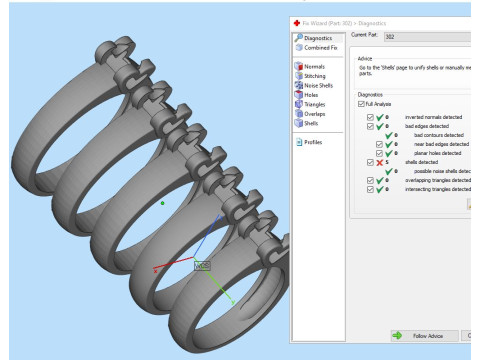The image size is (480, 360).
Task: Click the Current Part field showing 302
Action: click(427, 37)
